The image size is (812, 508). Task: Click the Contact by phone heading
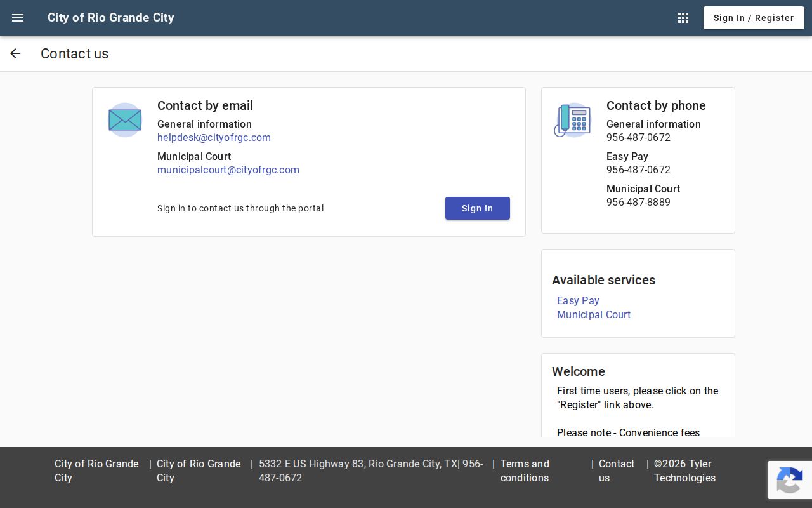656,105
